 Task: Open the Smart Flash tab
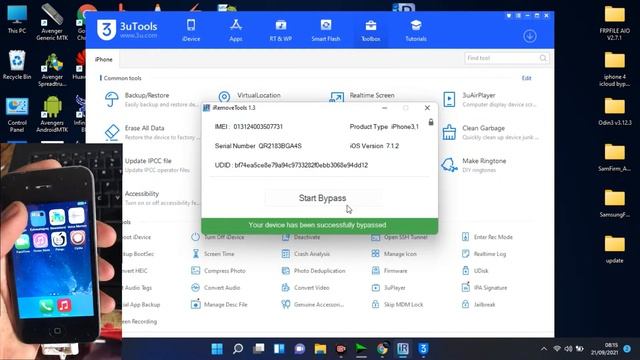pos(325,30)
